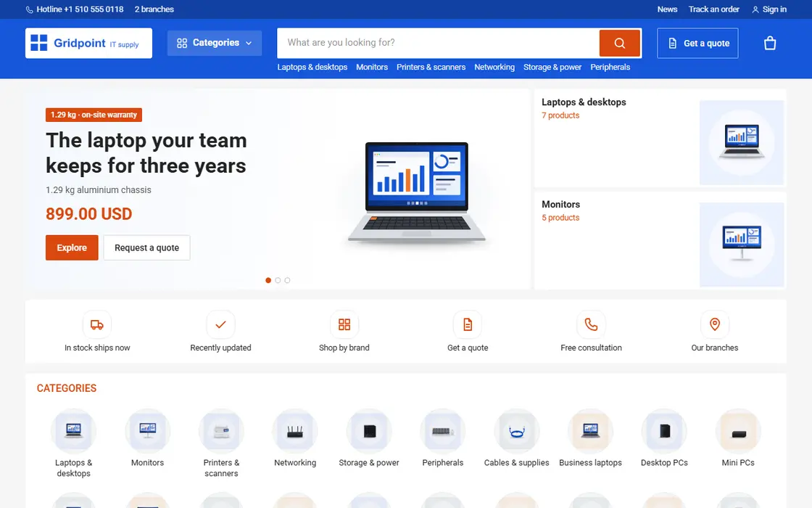The image size is (812, 508).
Task: Open the Track an order link
Action: click(713, 9)
